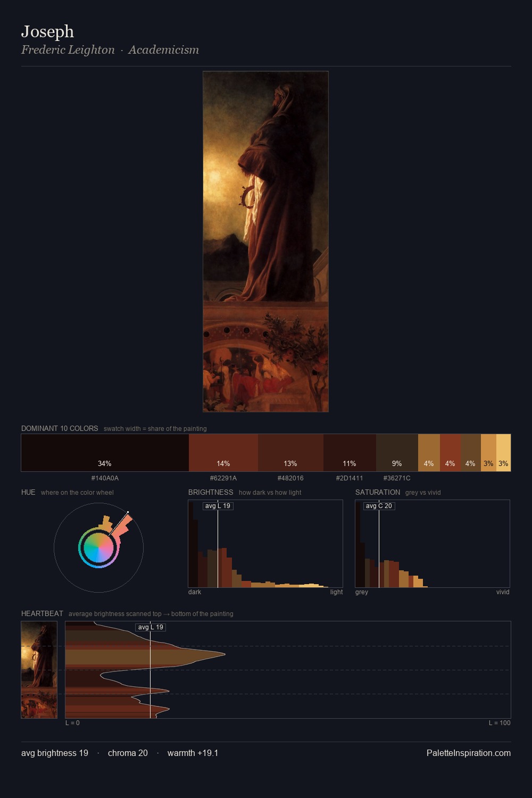Click the small painting thumbnail beside the heartbeat chart
This screenshot has width=532, height=798.
pyautogui.click(x=39, y=670)
